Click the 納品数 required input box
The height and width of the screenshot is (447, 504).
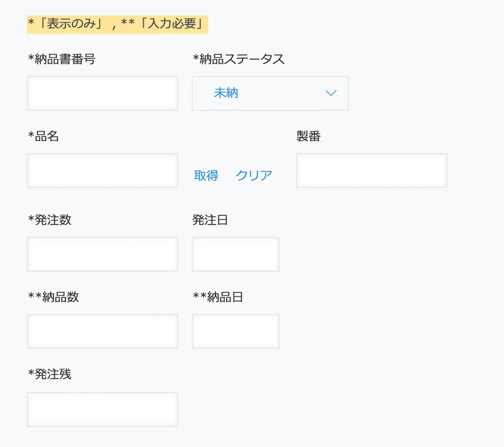[x=102, y=331]
